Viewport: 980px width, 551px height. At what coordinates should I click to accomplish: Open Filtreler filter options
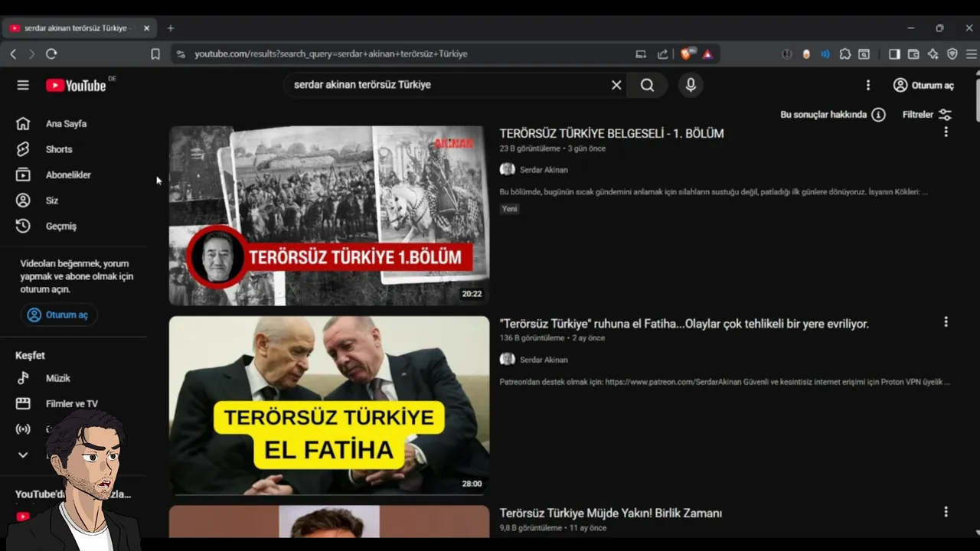926,115
